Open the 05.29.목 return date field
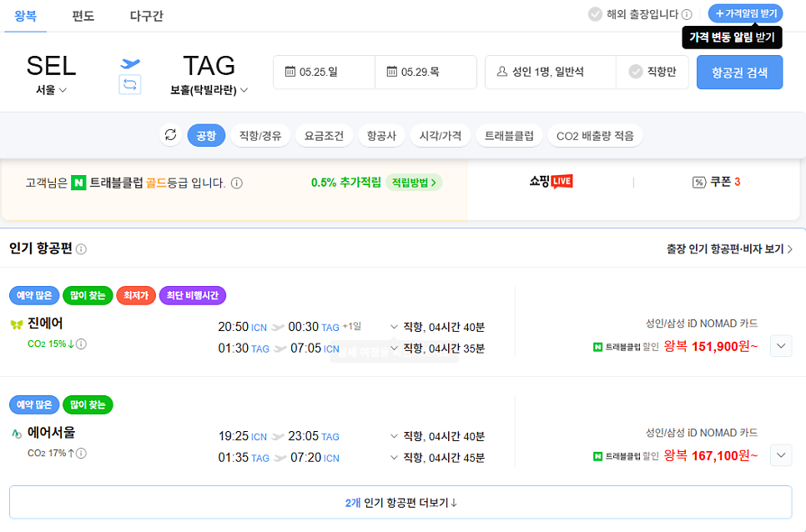Screen dimensions: 806x532 pyautogui.click(x=426, y=72)
